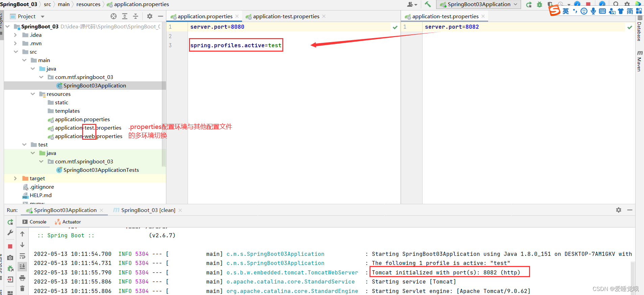This screenshot has height=295, width=644.
Task: Toggle Sogou simplified/traditional 简 button
Action: [630, 11]
